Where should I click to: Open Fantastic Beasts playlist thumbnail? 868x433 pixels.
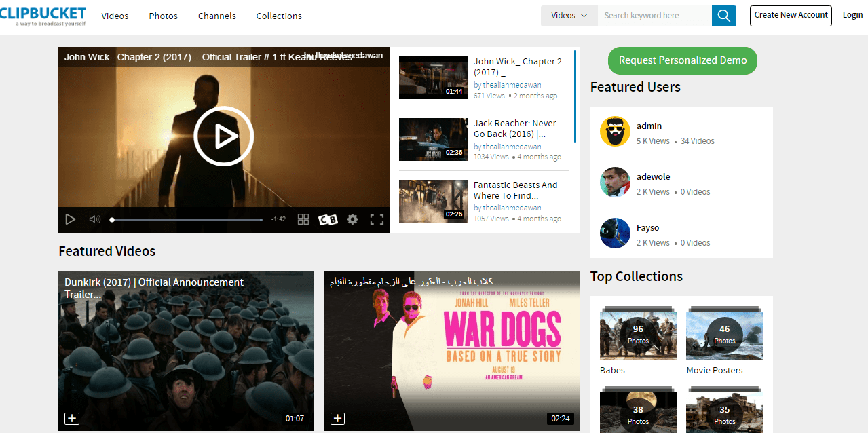click(x=433, y=201)
